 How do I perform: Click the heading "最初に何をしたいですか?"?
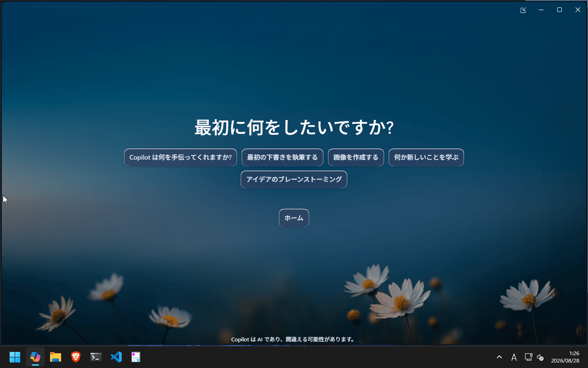[x=294, y=127]
